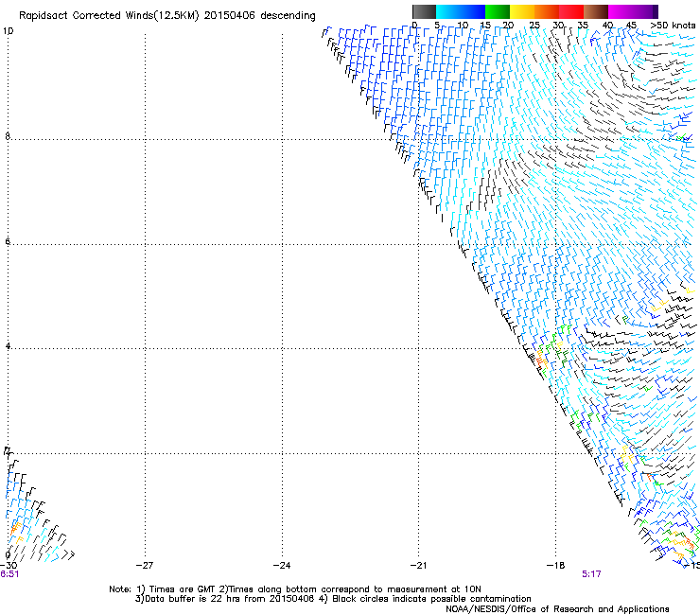Click the dark purple 45–50 knots color segment

pyautogui.click(x=645, y=11)
